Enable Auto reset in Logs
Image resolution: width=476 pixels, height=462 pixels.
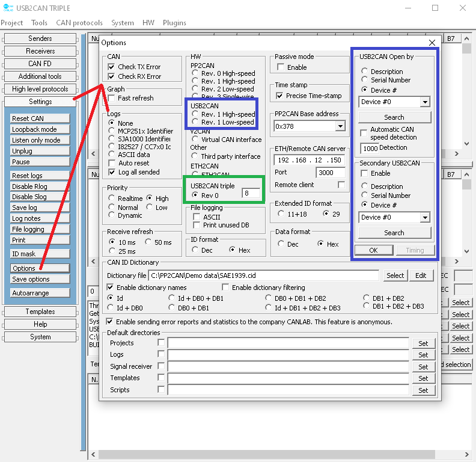pos(112,163)
